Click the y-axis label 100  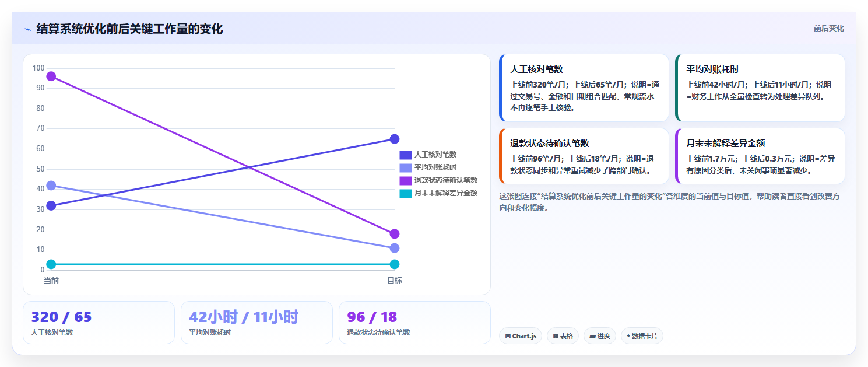tap(38, 68)
